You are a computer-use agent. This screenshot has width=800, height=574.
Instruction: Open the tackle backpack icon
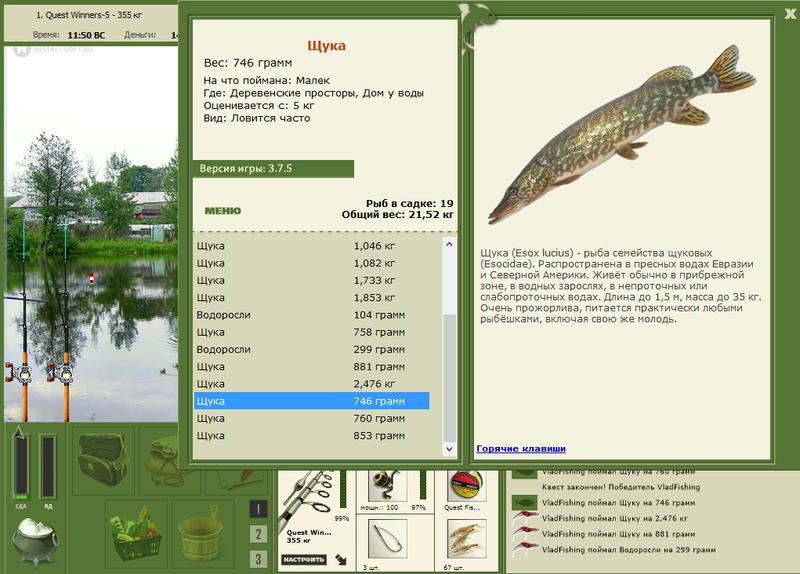pos(103,459)
